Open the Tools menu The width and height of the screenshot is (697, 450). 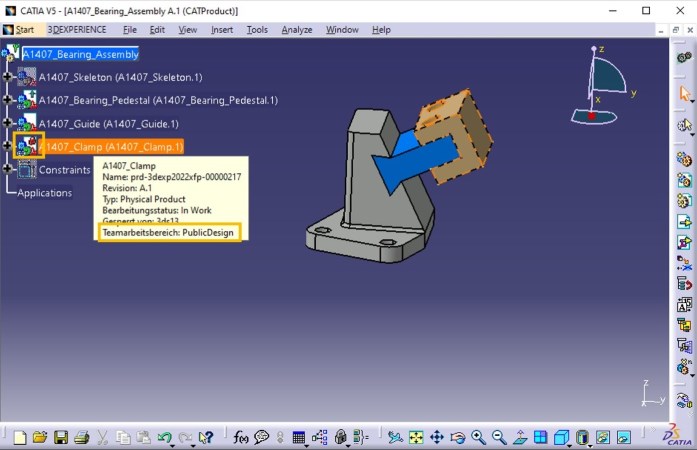click(x=257, y=30)
